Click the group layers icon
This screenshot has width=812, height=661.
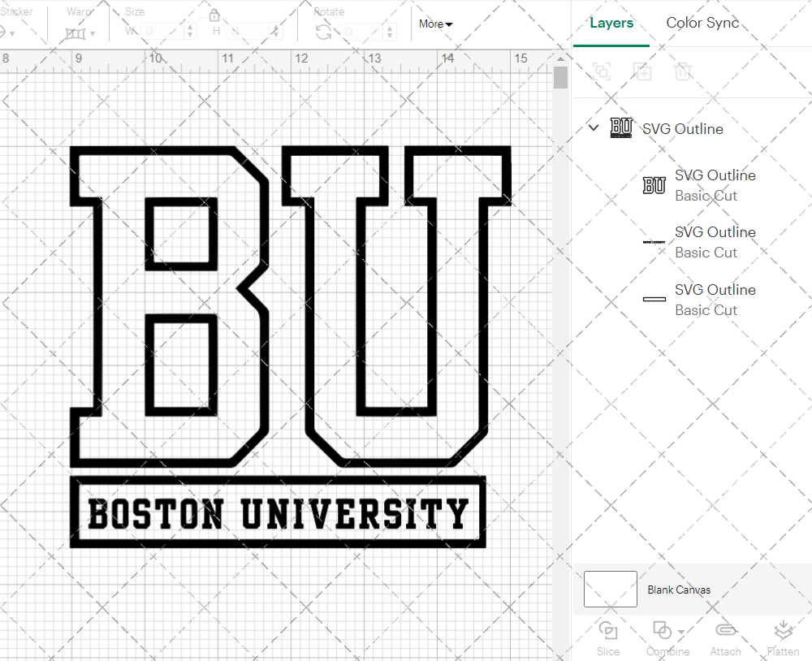602,71
